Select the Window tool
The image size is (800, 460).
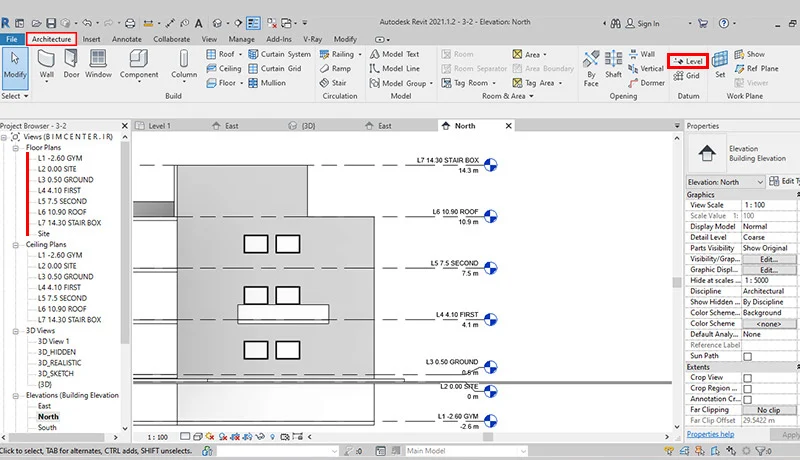(x=98, y=64)
